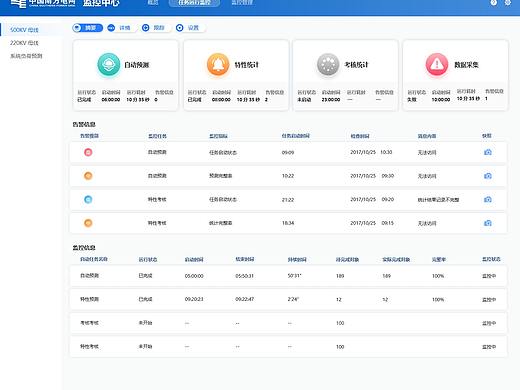Click orange alarm level icon in 18:34 row
Screen dimensions: 520x390
(x=88, y=223)
